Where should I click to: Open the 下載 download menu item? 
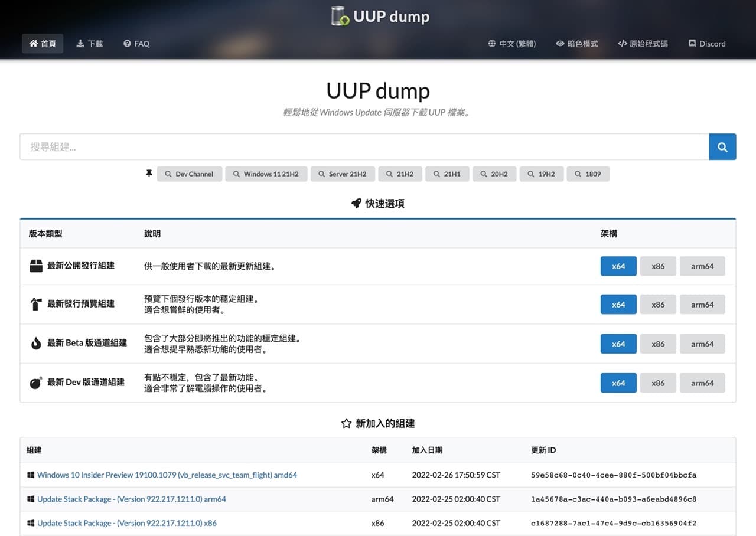click(89, 44)
